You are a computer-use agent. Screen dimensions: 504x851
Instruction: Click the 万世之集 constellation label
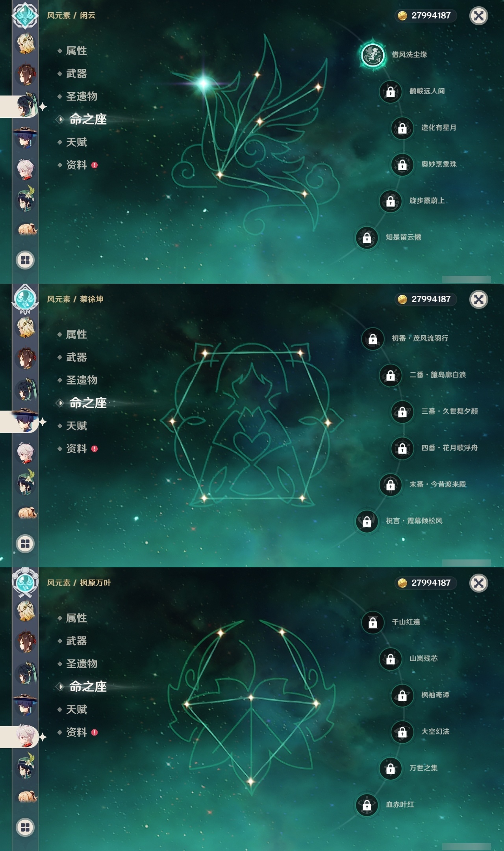[x=424, y=768]
